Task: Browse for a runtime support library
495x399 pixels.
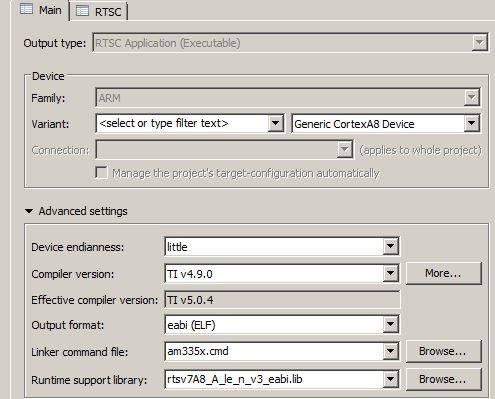Action: 443,379
